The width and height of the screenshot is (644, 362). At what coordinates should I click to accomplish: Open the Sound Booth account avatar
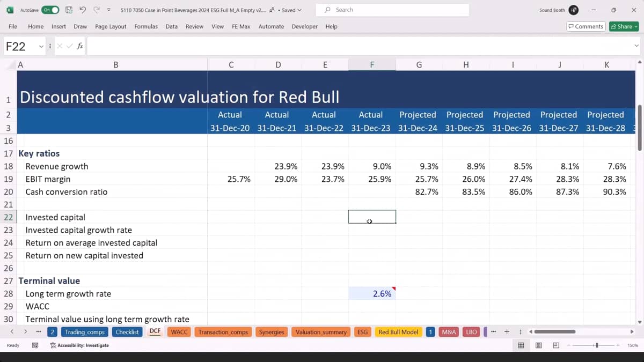tap(574, 10)
